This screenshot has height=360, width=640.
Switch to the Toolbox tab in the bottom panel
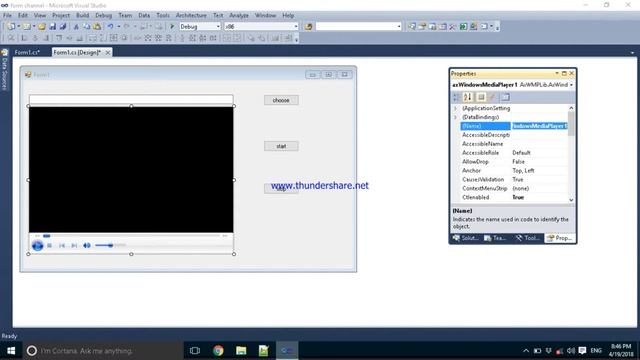tap(528, 238)
